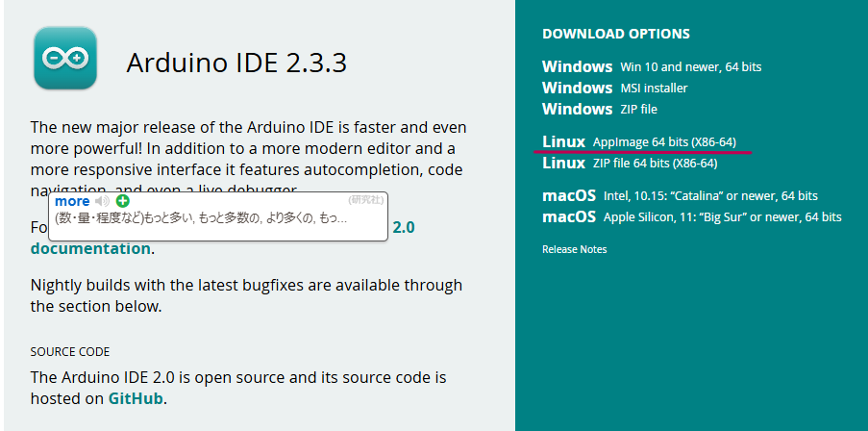This screenshot has height=431, width=868.
Task: Download macOS Apple Silicon Big Sur version
Action: 692,216
